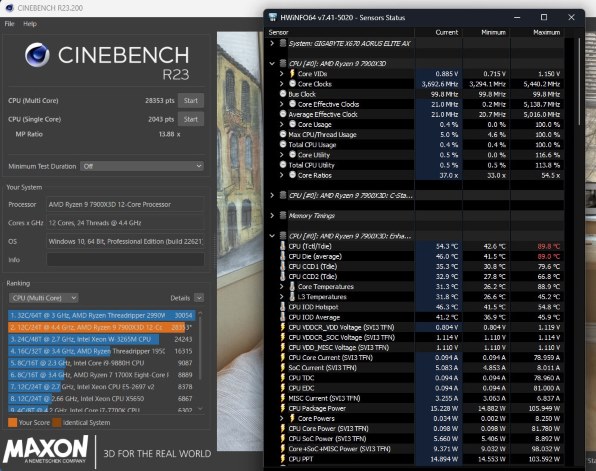
Task: Expand the CPU C-State residency section
Action: (272, 195)
